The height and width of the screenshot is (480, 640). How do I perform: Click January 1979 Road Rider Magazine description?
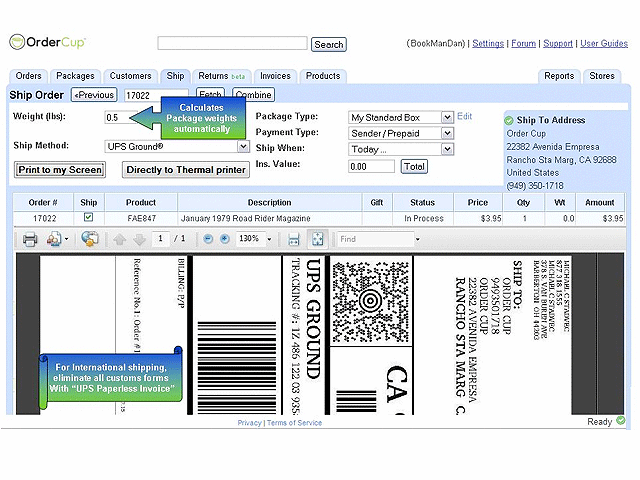click(245, 218)
